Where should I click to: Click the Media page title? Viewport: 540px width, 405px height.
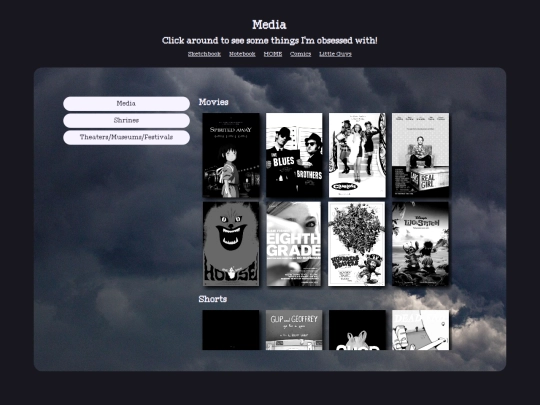pos(269,25)
